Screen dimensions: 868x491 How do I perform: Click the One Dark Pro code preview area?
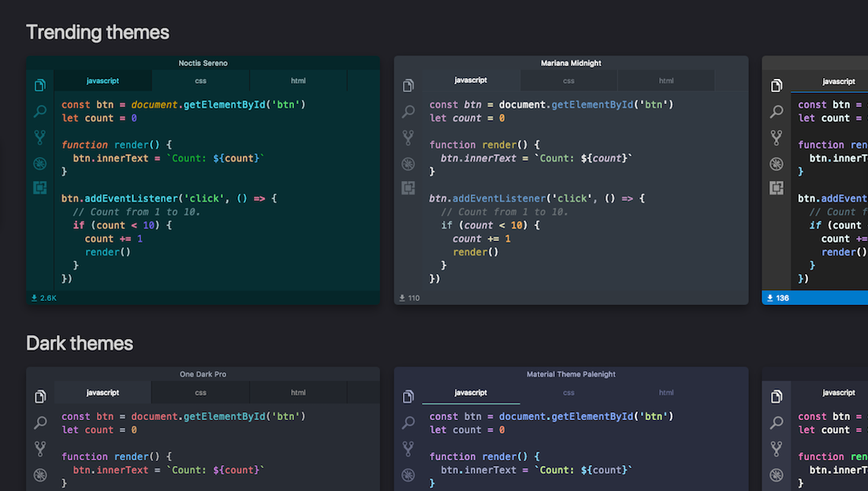pyautogui.click(x=217, y=448)
